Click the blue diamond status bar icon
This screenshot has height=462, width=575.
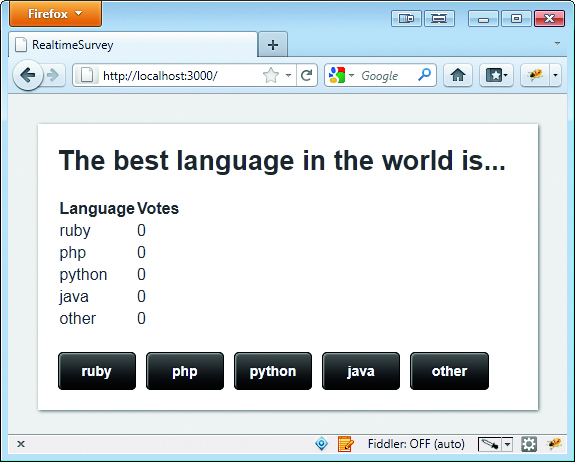(x=322, y=444)
